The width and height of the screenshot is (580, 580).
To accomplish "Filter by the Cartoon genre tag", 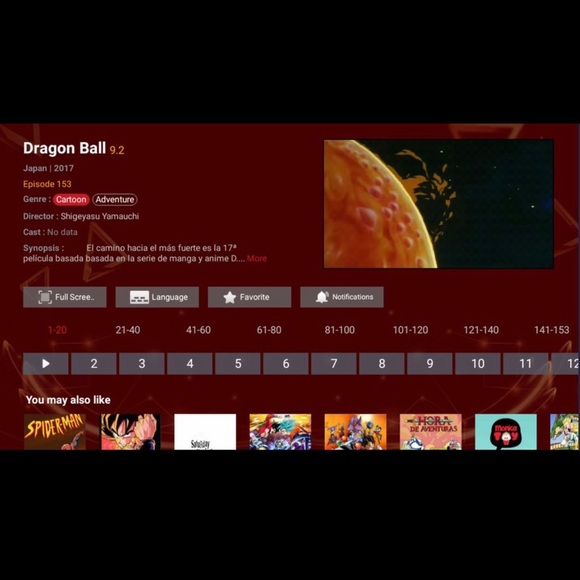I will [x=71, y=199].
